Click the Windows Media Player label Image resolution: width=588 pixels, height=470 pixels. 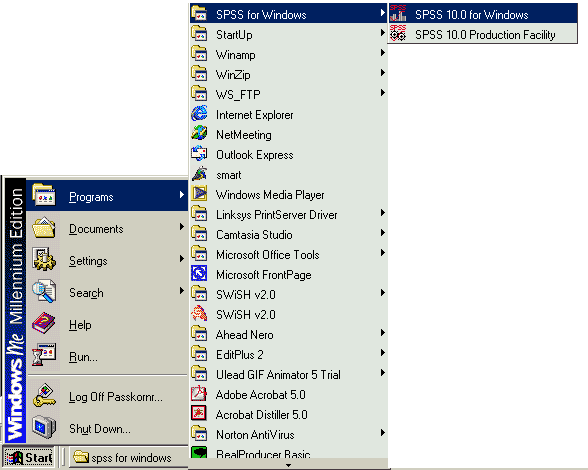point(270,195)
